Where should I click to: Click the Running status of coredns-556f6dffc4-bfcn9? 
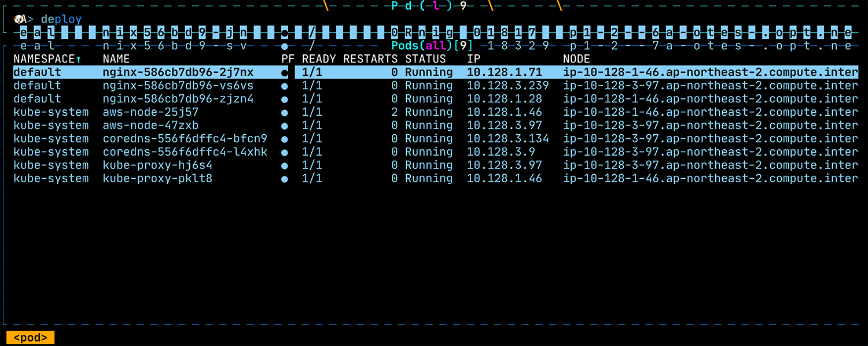click(429, 139)
